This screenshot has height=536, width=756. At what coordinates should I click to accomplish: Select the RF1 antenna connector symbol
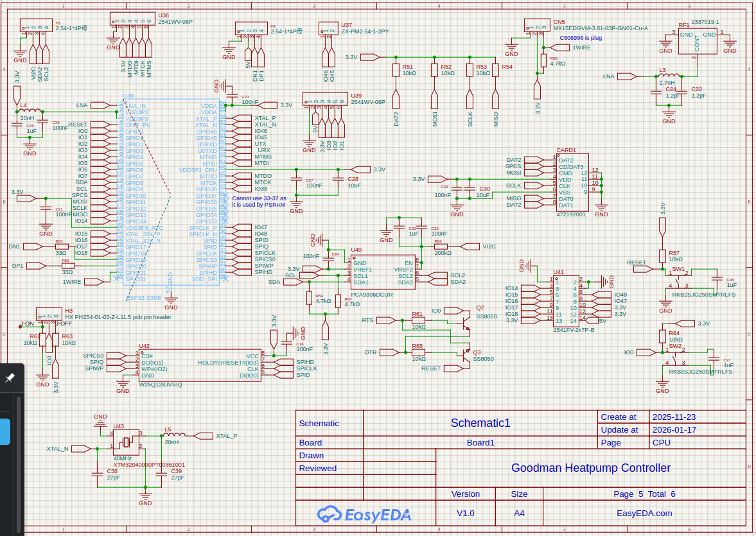click(x=697, y=40)
